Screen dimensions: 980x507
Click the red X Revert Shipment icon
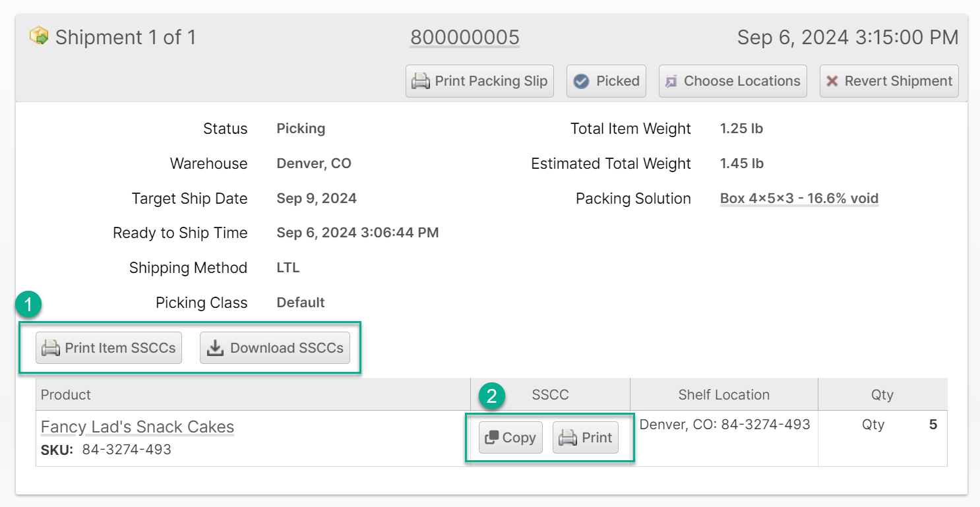pyautogui.click(x=832, y=81)
